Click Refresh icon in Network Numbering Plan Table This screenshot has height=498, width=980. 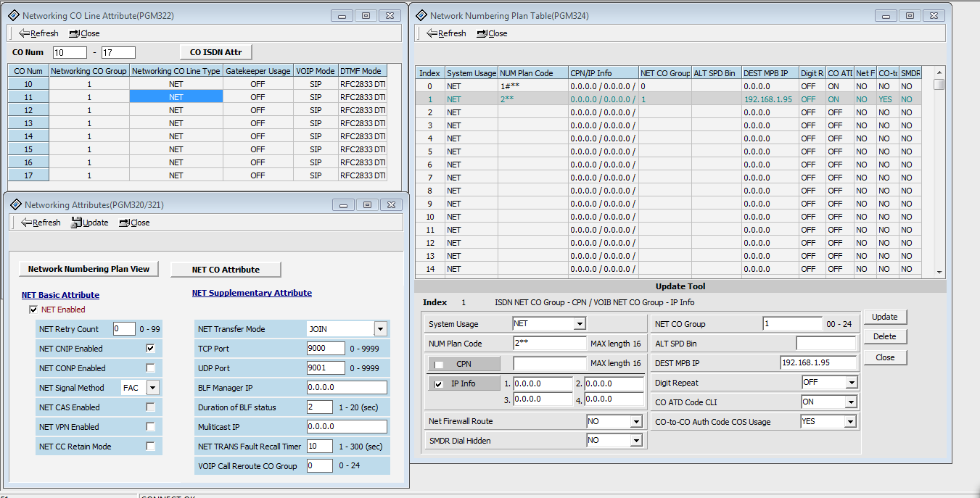click(x=432, y=33)
